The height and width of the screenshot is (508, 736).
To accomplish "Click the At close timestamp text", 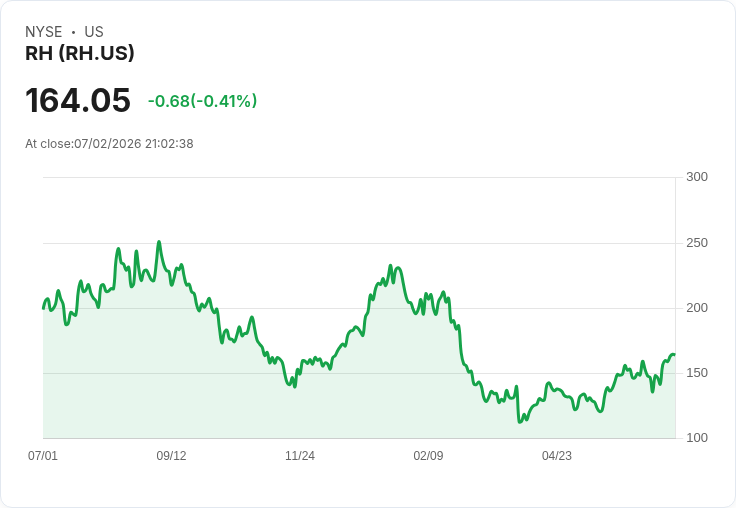I will pyautogui.click(x=109, y=144).
